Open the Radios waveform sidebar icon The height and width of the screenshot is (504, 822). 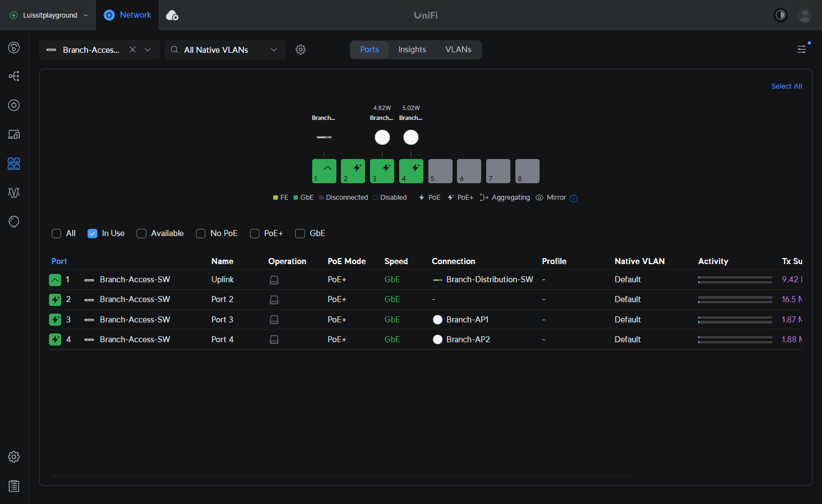pyautogui.click(x=14, y=193)
